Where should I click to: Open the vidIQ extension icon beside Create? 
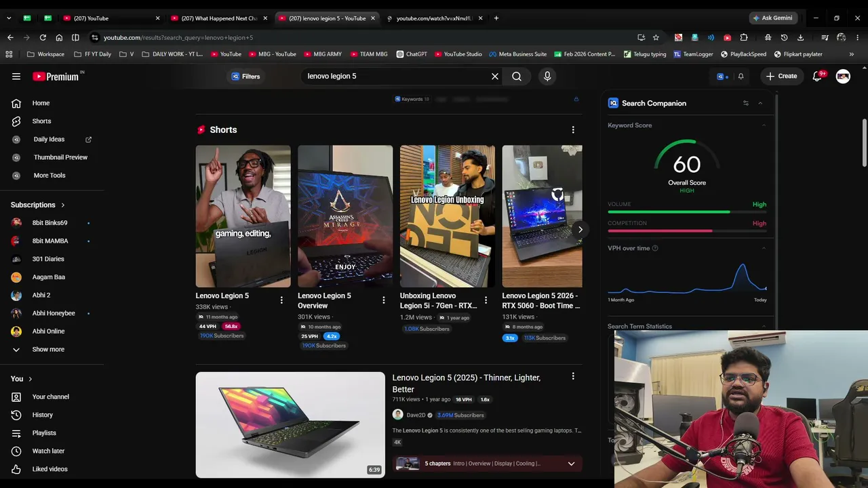click(722, 77)
